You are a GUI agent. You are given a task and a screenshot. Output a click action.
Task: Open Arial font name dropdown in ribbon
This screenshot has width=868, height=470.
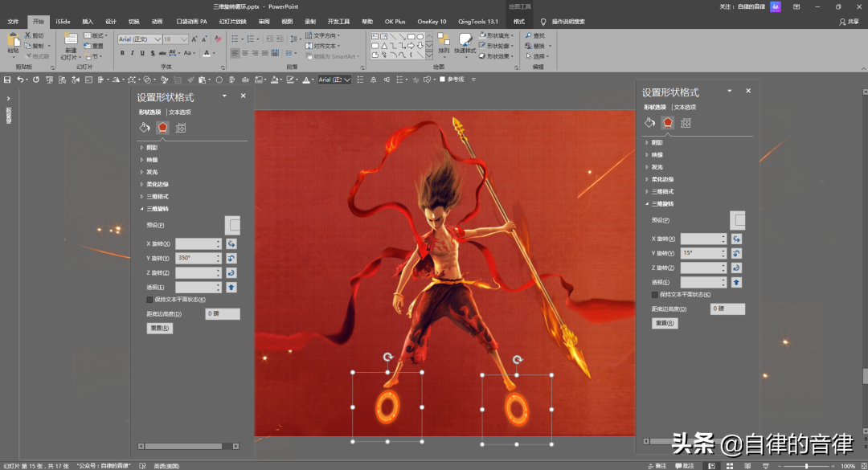158,39
